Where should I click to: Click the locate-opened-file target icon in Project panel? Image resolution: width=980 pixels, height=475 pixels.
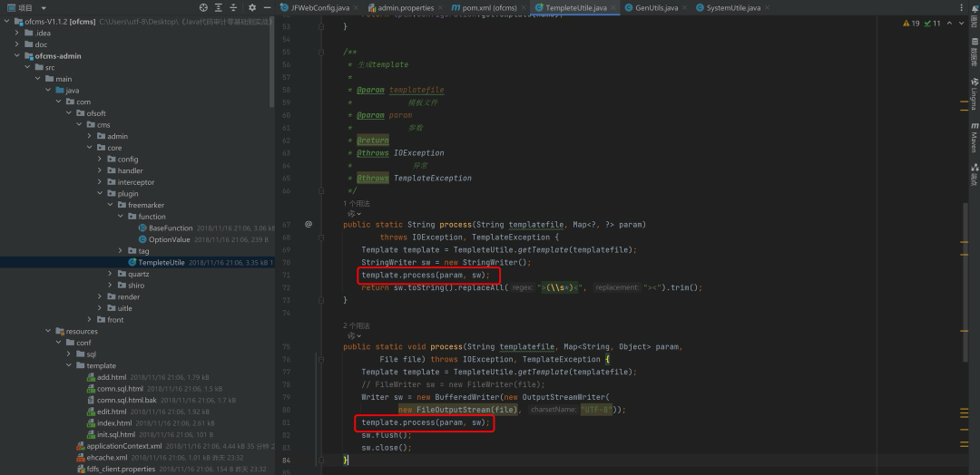(x=204, y=7)
